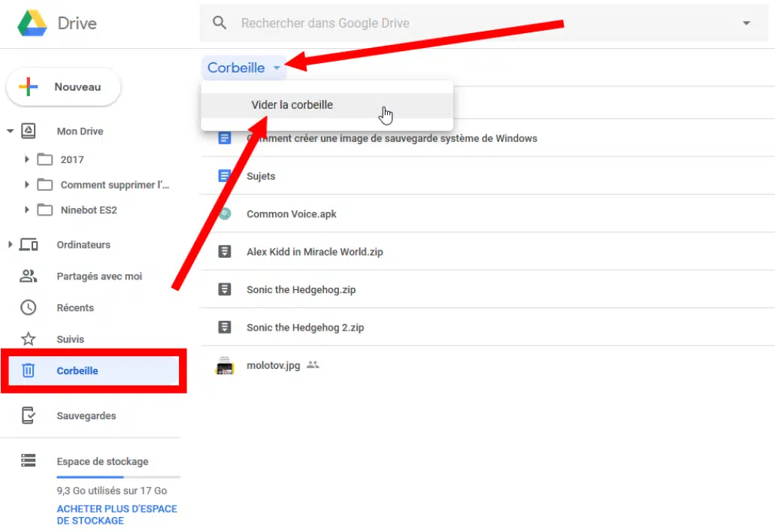Expand the Ninebot ES2 folder arrow

(x=27, y=210)
